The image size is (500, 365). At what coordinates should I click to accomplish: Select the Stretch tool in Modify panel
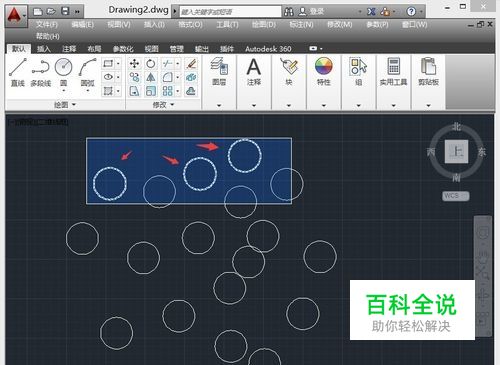point(134,91)
